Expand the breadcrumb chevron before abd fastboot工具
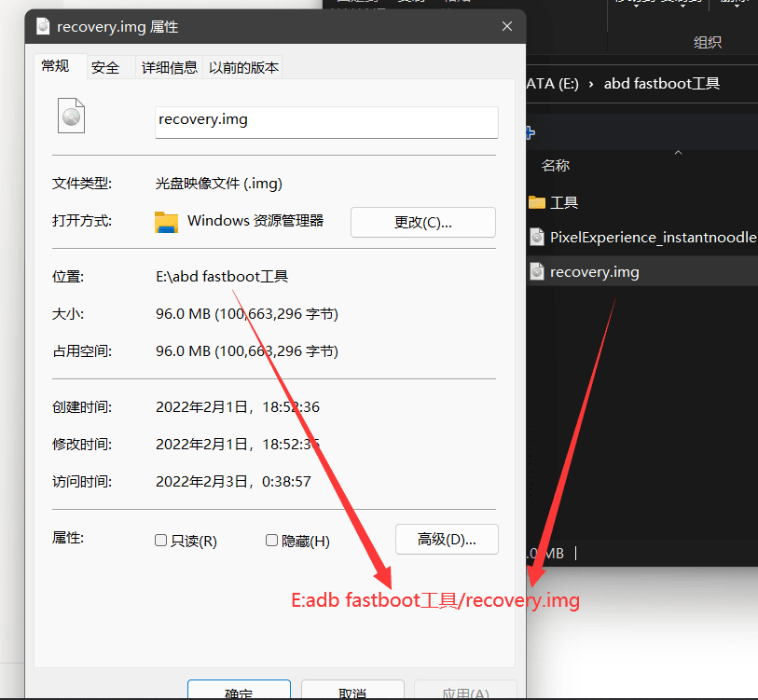This screenshot has height=700, width=758. click(591, 84)
